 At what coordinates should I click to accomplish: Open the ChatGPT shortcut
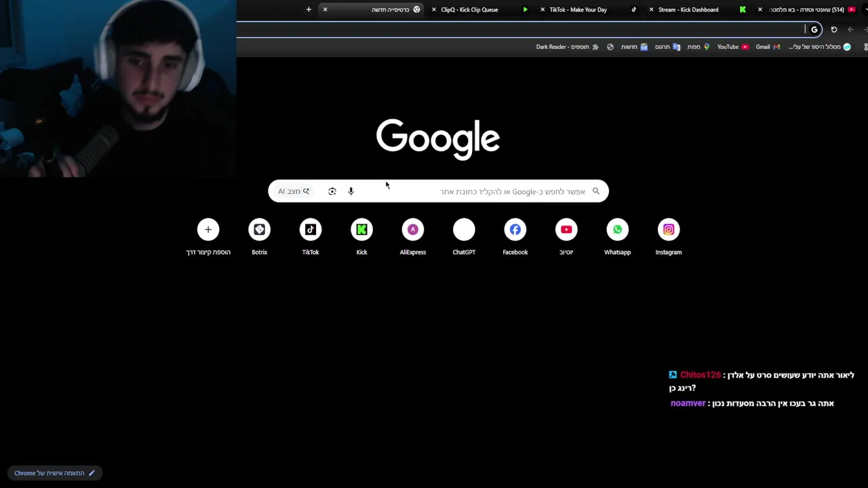(464, 237)
